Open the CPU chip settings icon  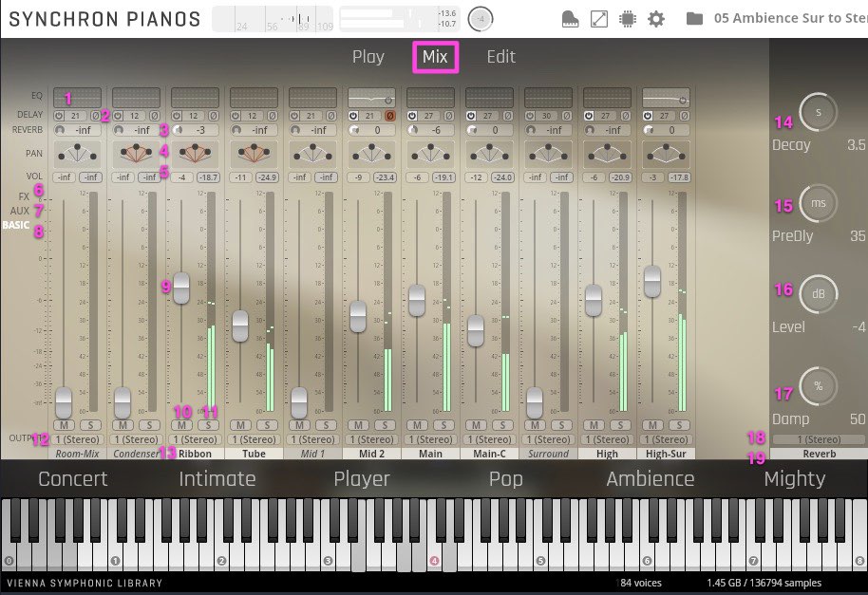627,19
